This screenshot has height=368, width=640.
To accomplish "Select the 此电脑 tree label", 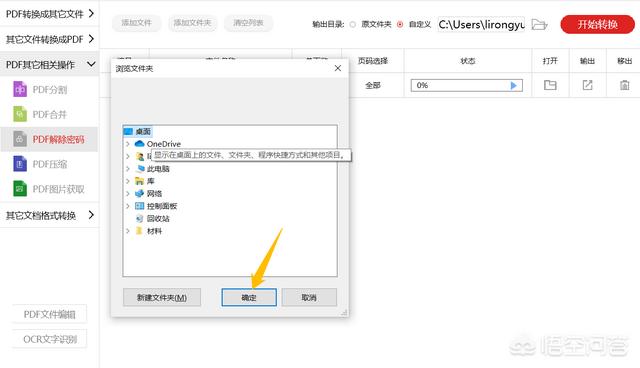I will pyautogui.click(x=158, y=168).
